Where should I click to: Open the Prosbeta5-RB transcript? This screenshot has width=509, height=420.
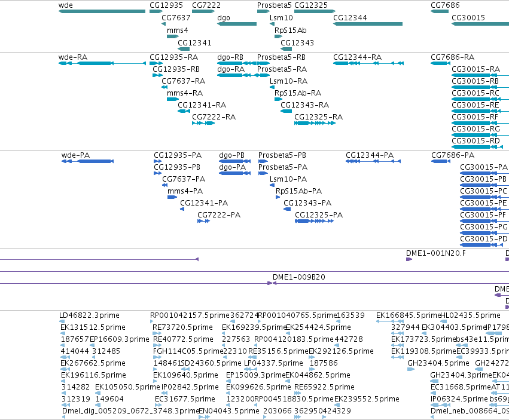pos(264,63)
